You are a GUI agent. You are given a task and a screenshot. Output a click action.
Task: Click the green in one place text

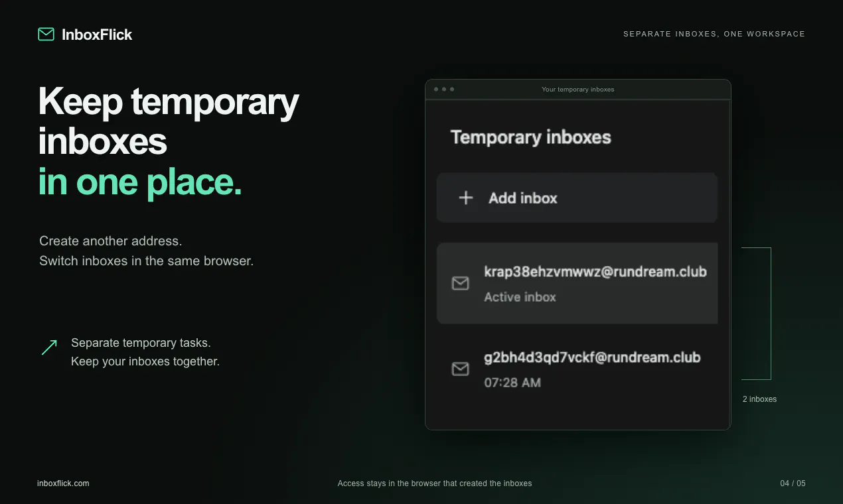(x=140, y=182)
